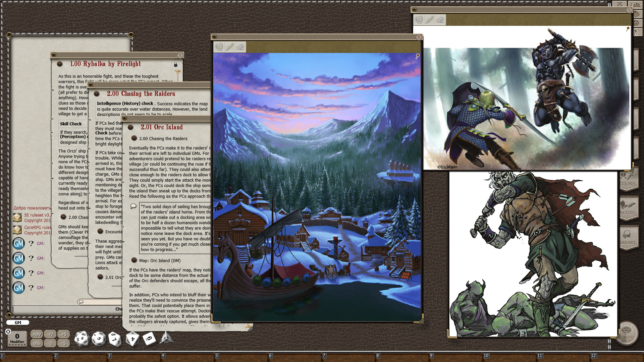The image size is (644, 362).
Task: Roll the d20 die from the dice tray
Action: [x=82, y=339]
